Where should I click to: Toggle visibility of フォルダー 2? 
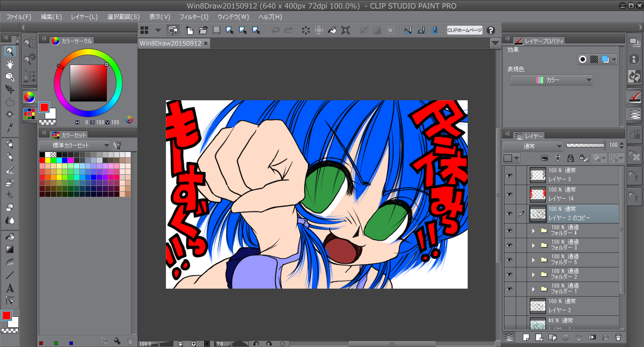[509, 274]
